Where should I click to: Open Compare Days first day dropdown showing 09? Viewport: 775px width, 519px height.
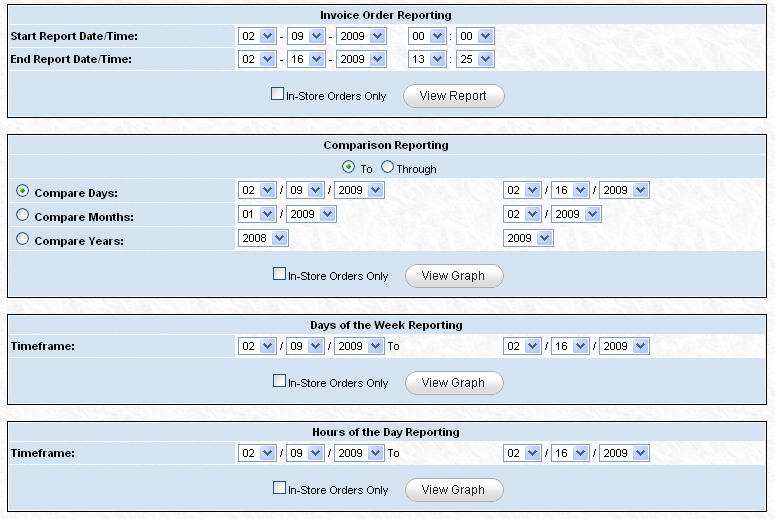coord(305,190)
